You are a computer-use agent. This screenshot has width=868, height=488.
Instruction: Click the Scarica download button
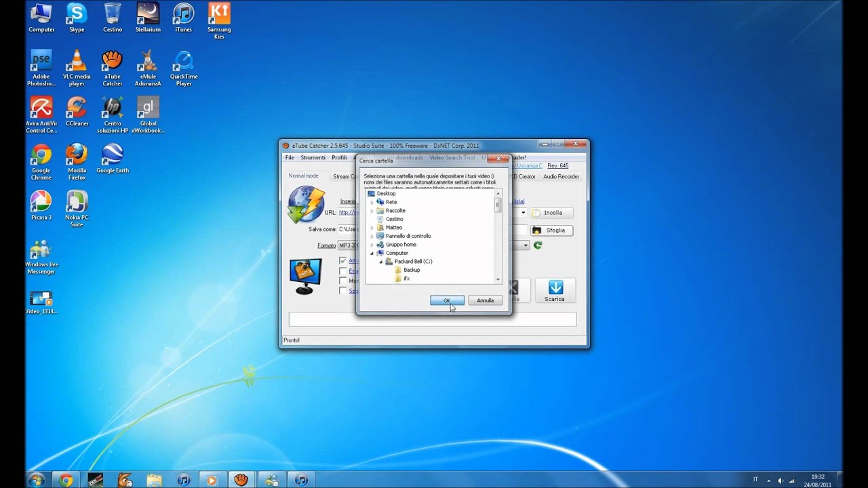point(555,291)
